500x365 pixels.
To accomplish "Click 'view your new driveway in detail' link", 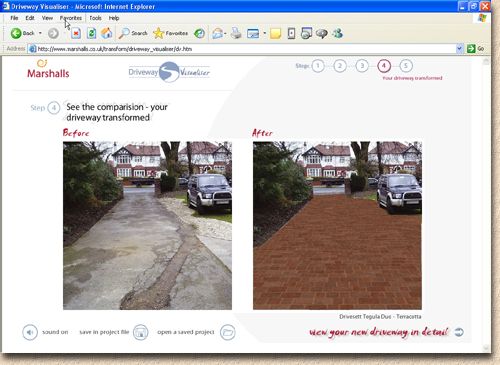I will pyautogui.click(x=379, y=332).
